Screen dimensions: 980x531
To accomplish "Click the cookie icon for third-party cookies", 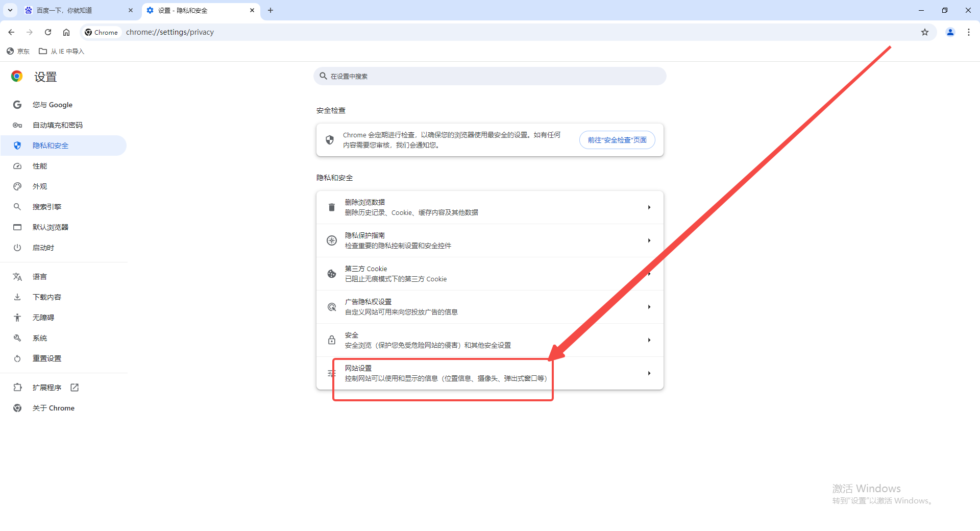I will [x=332, y=274].
